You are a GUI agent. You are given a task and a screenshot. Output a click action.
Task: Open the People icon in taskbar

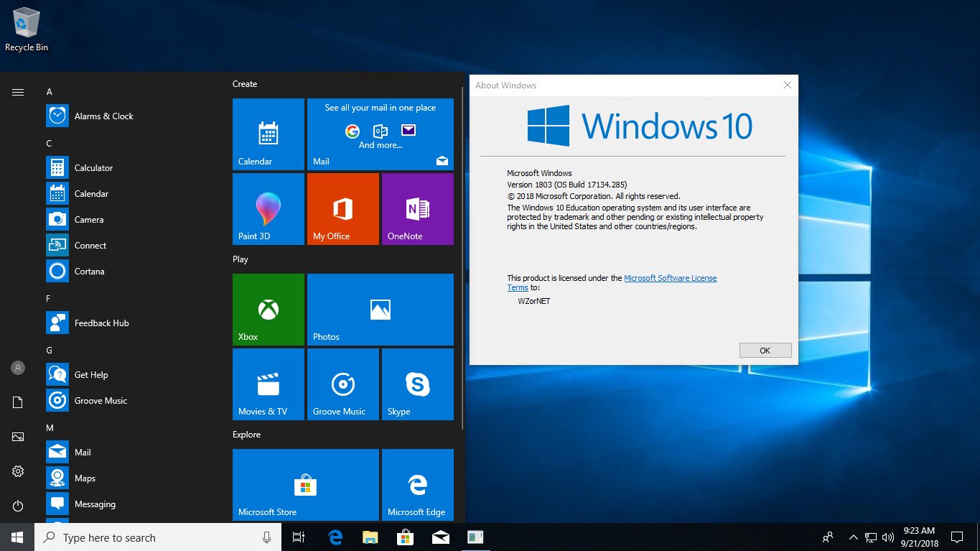(828, 537)
